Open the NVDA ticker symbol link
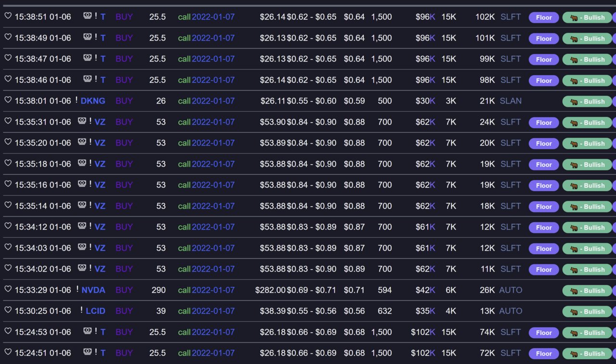The width and height of the screenshot is (616, 364). click(93, 290)
